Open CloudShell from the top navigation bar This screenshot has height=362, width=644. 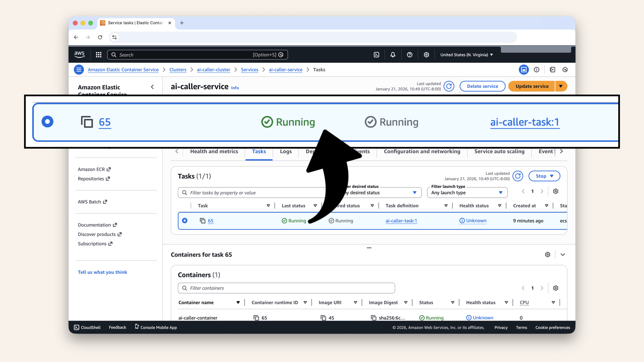pos(376,55)
